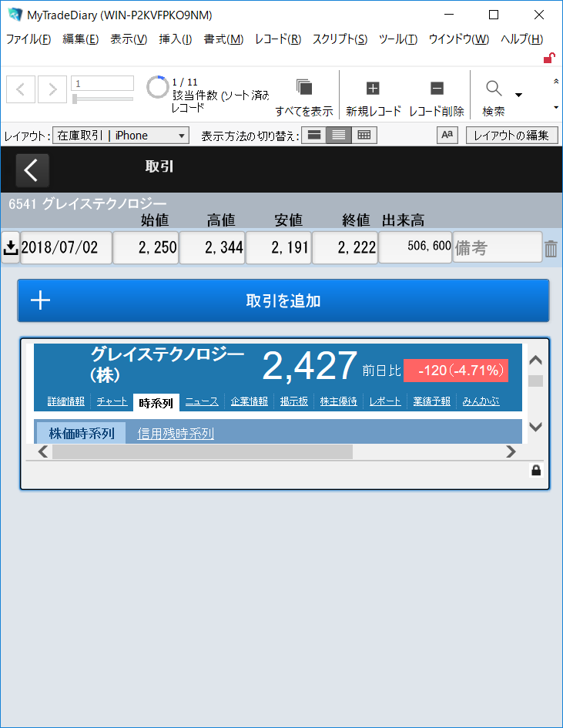563x728 pixels.
Task: Open 企業情報 link
Action: click(250, 401)
